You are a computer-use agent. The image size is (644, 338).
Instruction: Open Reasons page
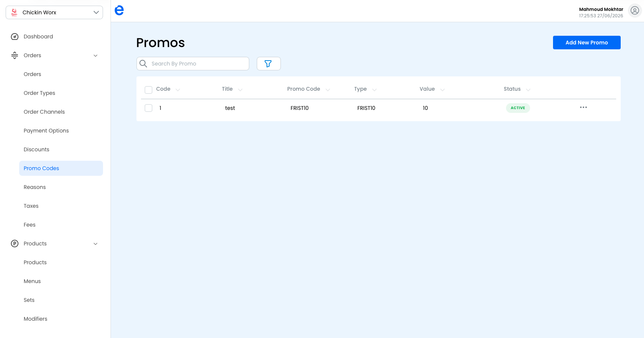[35, 187]
